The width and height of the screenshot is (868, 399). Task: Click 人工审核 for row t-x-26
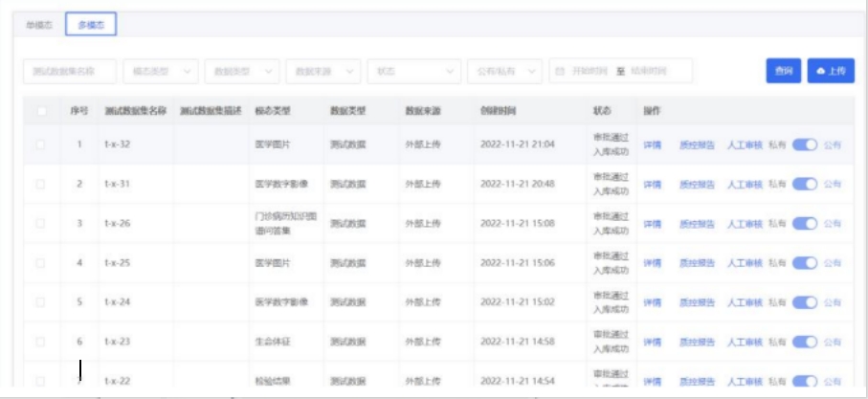coord(744,224)
